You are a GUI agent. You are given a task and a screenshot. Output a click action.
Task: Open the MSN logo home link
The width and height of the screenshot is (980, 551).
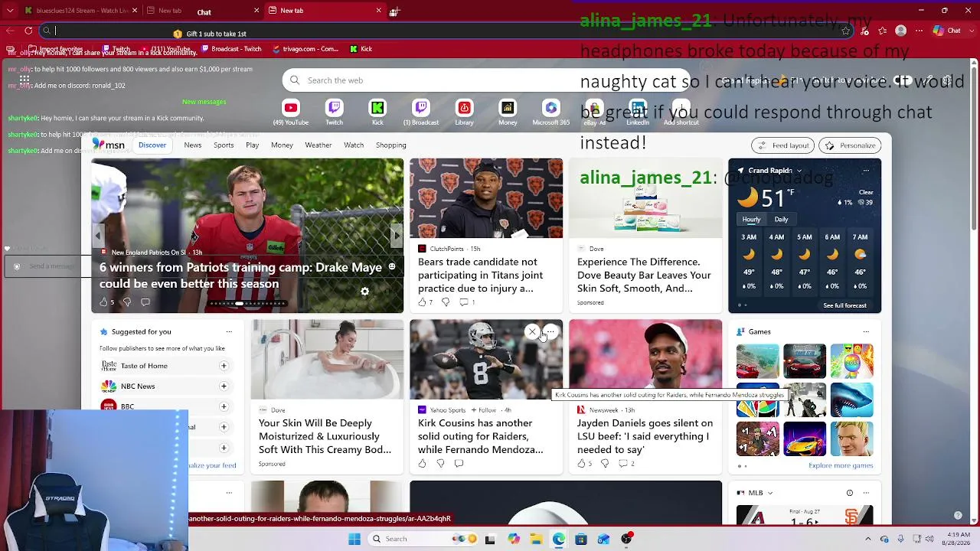[x=108, y=145]
